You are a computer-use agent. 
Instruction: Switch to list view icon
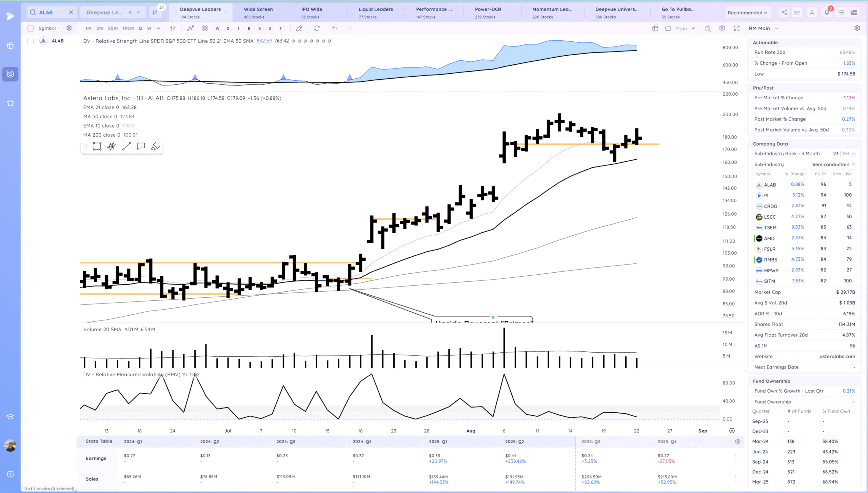pos(841,13)
